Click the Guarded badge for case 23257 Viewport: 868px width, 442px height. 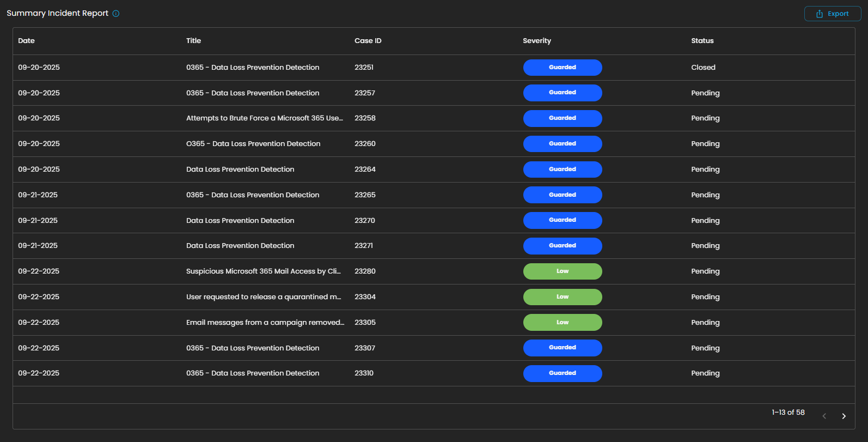click(x=562, y=93)
